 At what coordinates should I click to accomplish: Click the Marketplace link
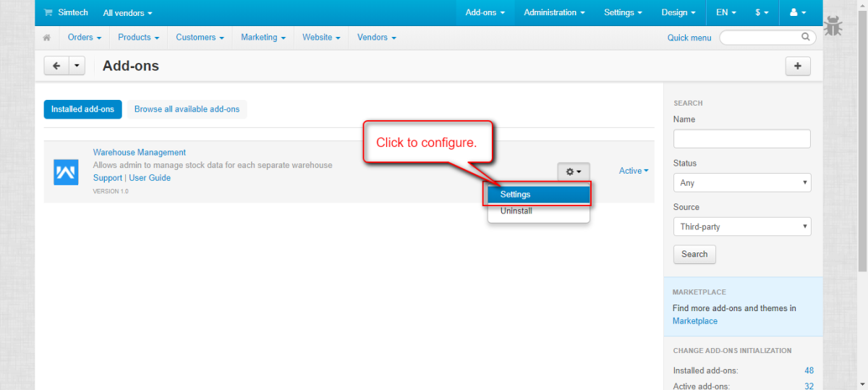pyautogui.click(x=695, y=321)
